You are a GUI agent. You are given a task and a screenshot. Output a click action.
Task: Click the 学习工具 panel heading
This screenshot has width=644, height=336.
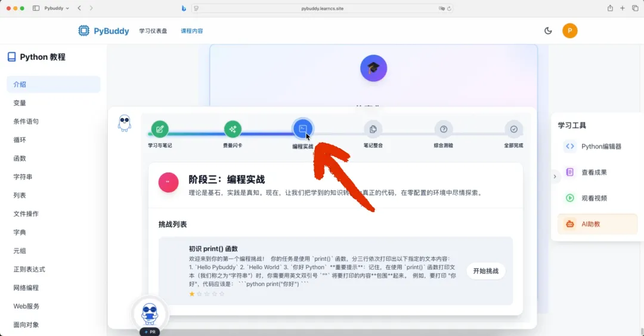coord(572,125)
